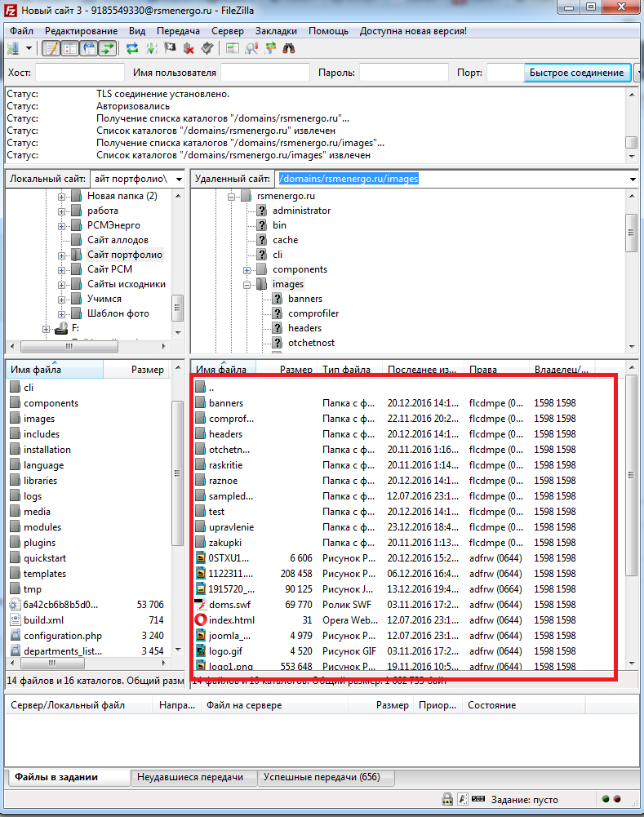Select banners folder icon in remote file list
The height and width of the screenshot is (817, 644).
click(201, 402)
